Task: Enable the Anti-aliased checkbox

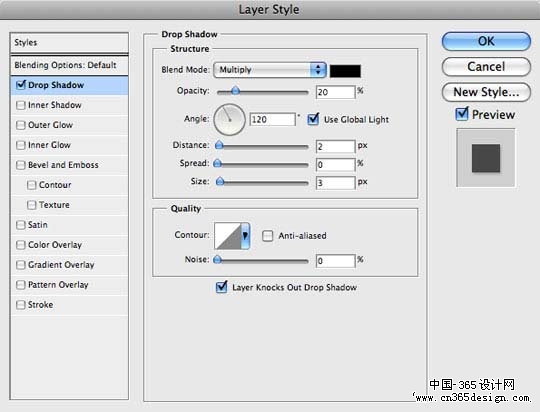Action: tap(268, 236)
